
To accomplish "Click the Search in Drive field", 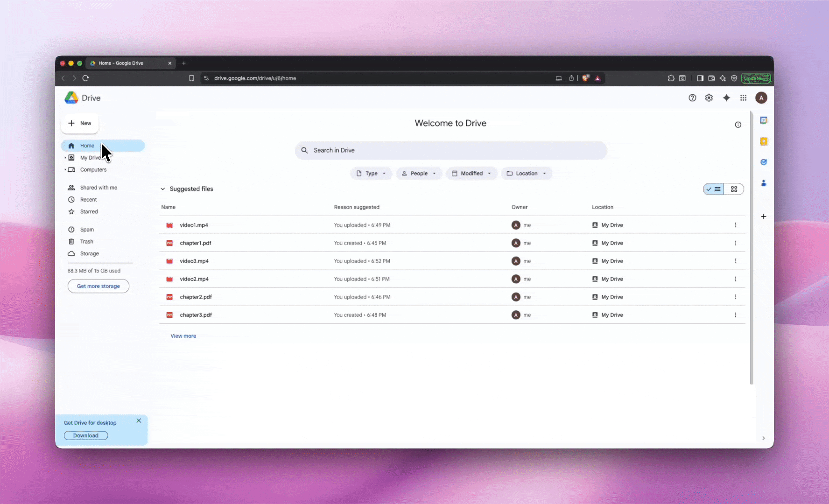I will click(x=451, y=150).
